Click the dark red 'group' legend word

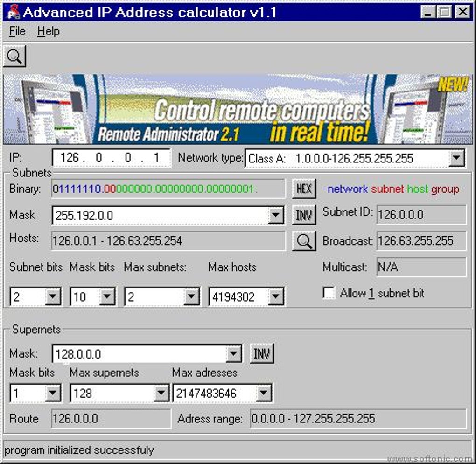pyautogui.click(x=445, y=190)
